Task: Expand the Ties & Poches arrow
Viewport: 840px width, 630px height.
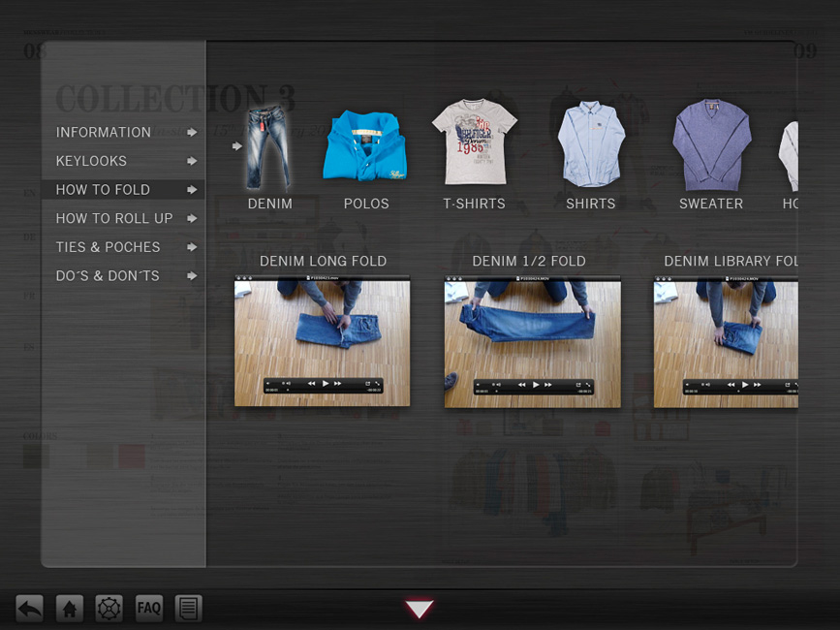Action: 193,247
